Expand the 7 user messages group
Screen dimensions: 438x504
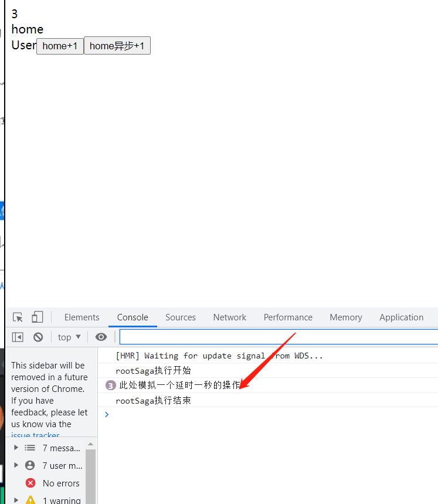pyautogui.click(x=16, y=465)
